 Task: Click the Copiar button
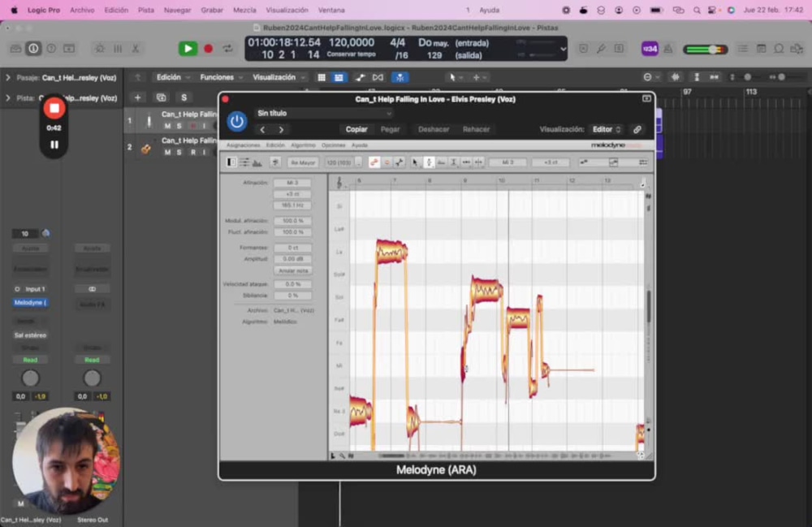356,129
